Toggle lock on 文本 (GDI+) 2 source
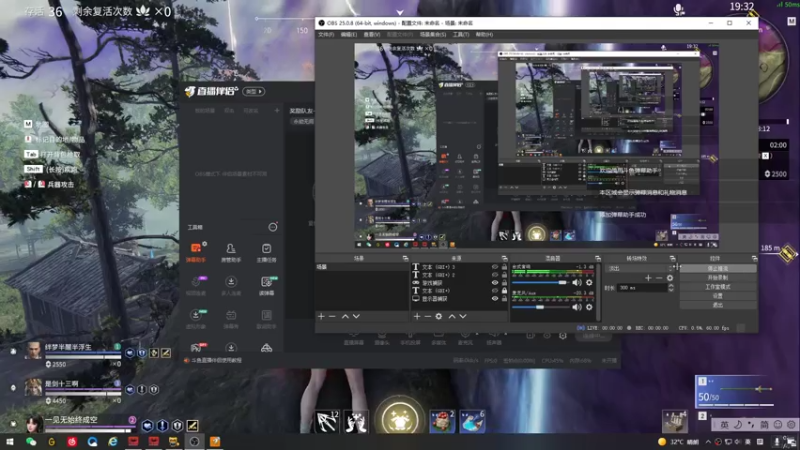The image size is (800, 450). pyautogui.click(x=504, y=274)
